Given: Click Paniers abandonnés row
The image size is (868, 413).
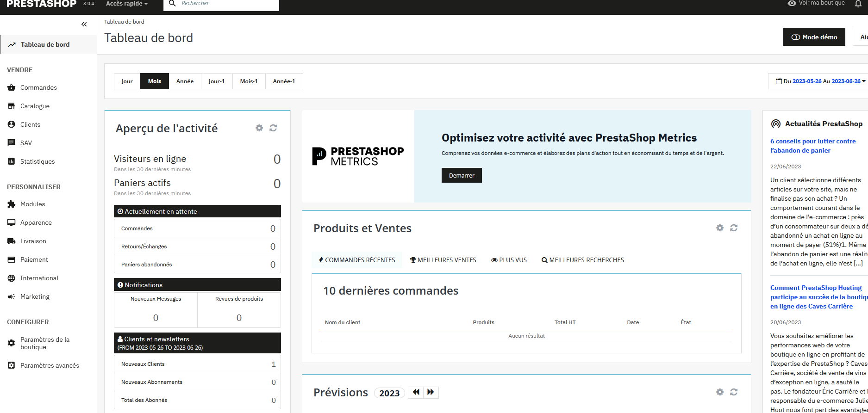Looking at the screenshot, I should click(x=197, y=265).
